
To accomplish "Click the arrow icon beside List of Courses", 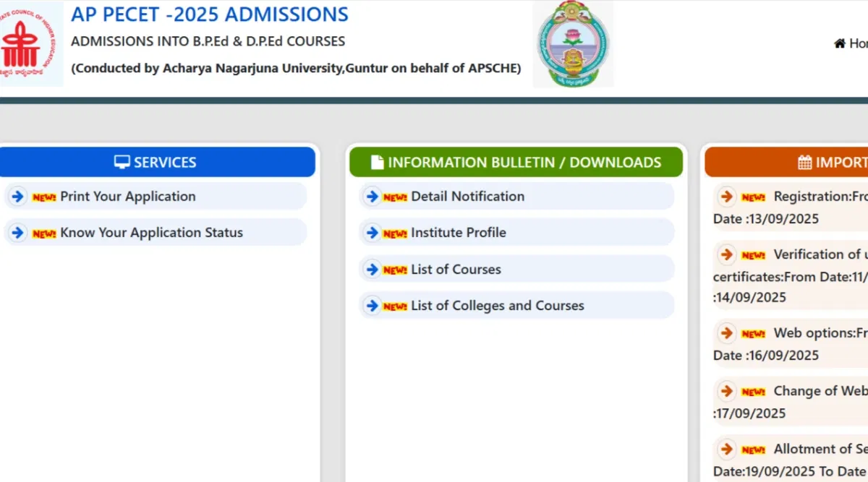I will (x=373, y=270).
